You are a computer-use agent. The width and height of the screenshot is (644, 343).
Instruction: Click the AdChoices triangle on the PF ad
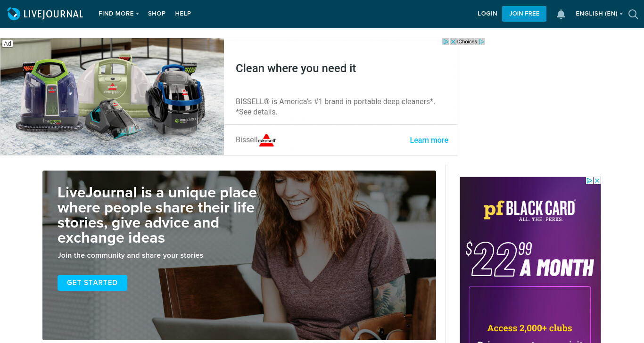[589, 180]
